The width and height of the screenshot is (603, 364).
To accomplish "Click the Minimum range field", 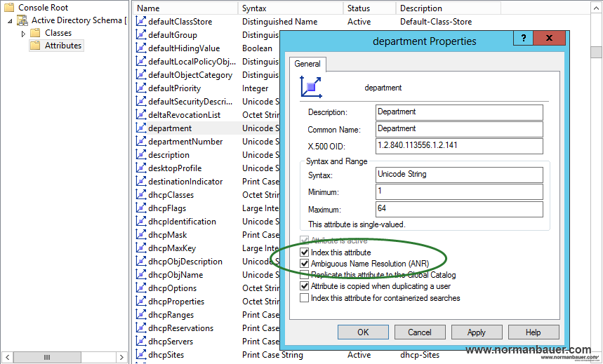I will point(459,191).
